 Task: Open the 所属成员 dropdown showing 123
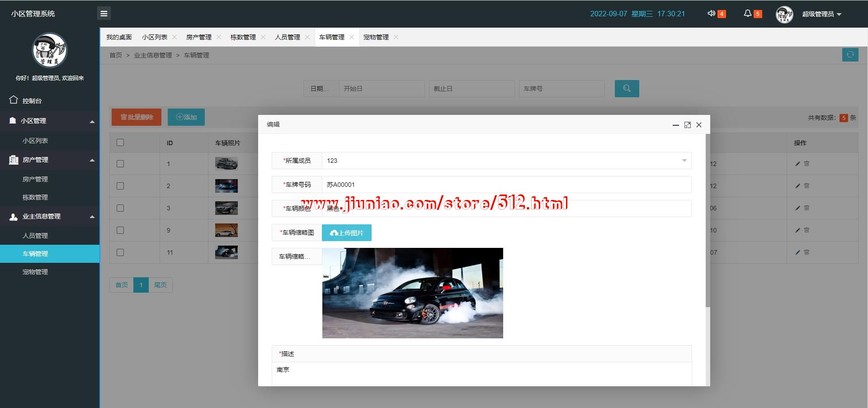[x=506, y=161]
